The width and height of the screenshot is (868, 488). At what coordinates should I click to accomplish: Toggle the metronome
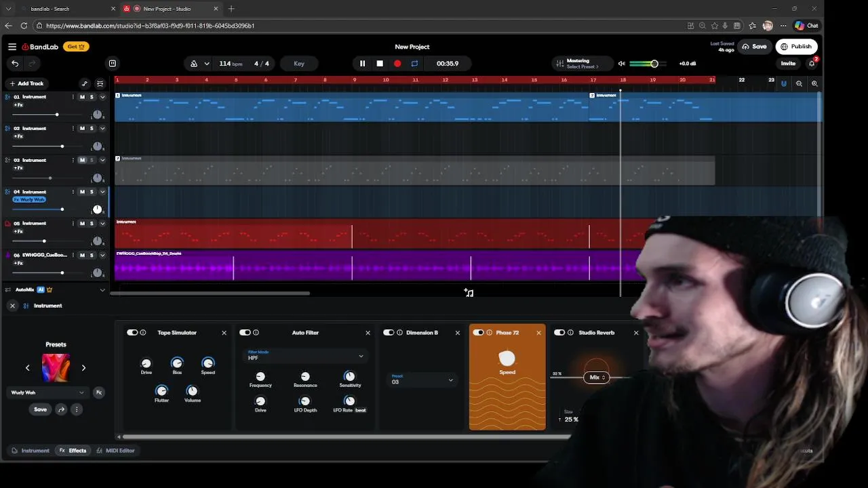point(194,64)
